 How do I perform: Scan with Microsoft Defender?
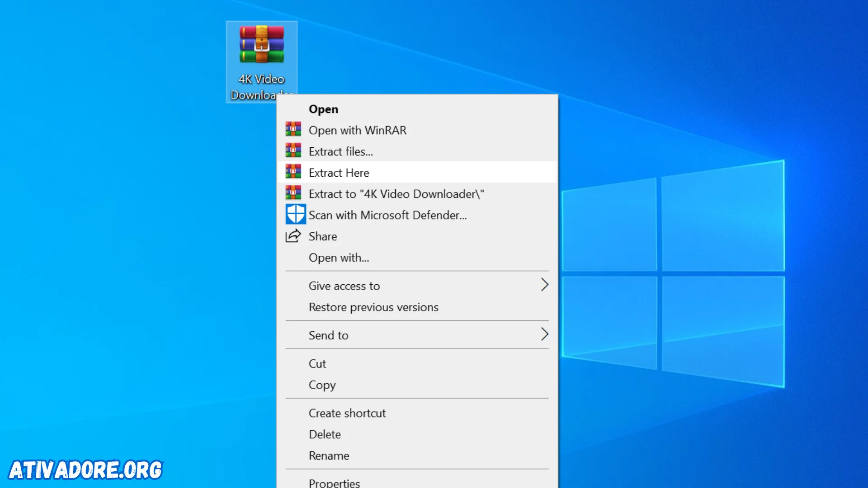[417, 215]
